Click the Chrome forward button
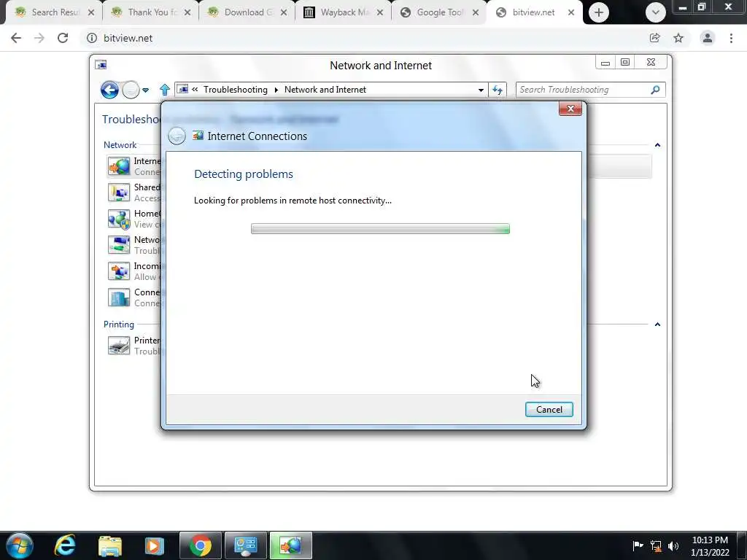The width and height of the screenshot is (747, 560). [39, 38]
